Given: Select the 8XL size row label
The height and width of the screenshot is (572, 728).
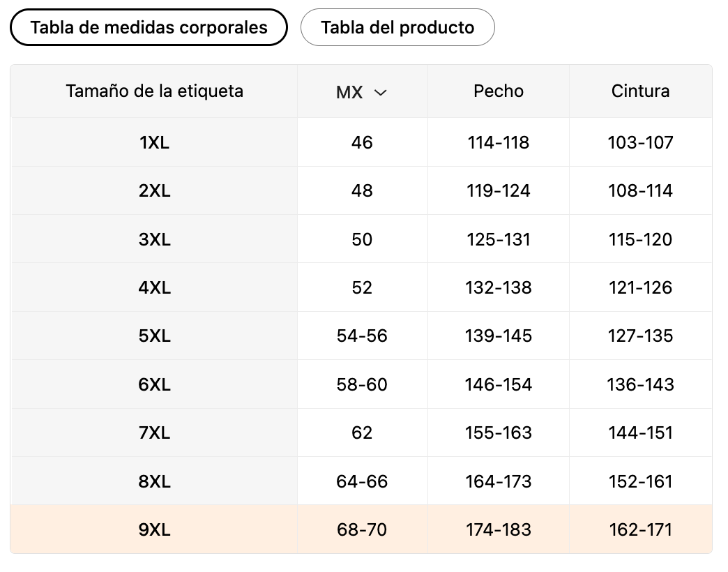Looking at the screenshot, I should pos(154,482).
